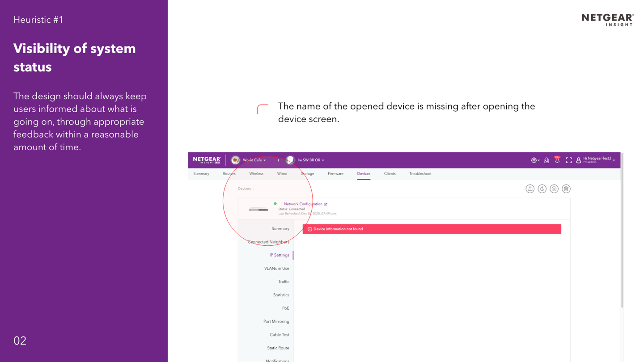Click the user profile icon
The height and width of the screenshot is (362, 644).
pos(579,160)
